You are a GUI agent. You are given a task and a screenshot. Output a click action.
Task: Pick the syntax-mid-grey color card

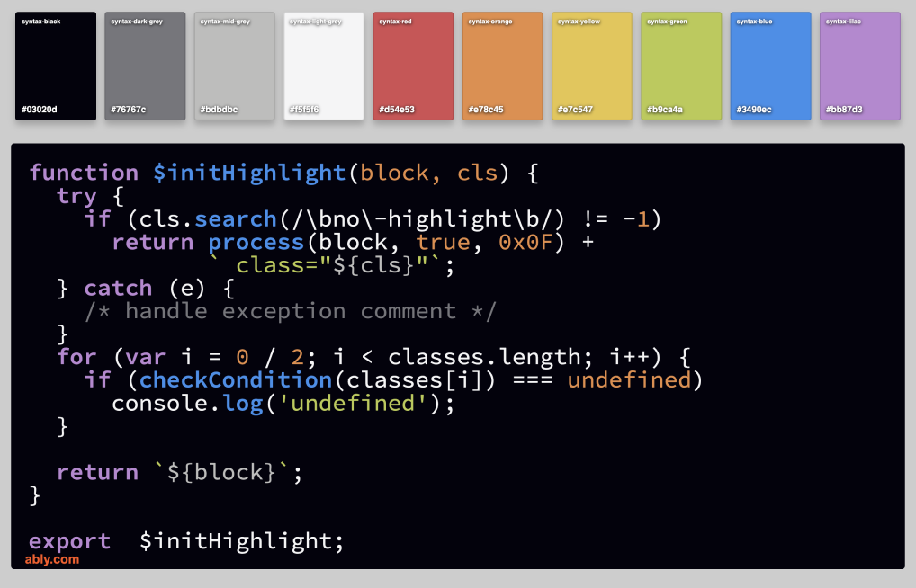tap(234, 66)
